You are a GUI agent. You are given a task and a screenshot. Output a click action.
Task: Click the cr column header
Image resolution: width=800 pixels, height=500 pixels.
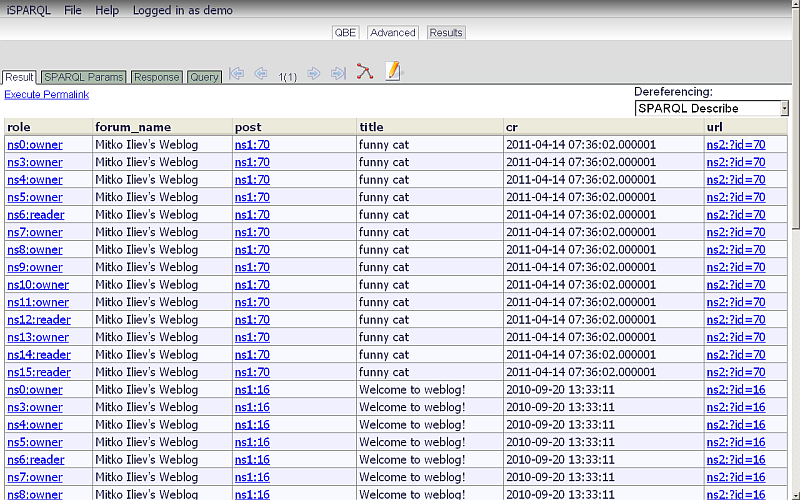pos(604,127)
